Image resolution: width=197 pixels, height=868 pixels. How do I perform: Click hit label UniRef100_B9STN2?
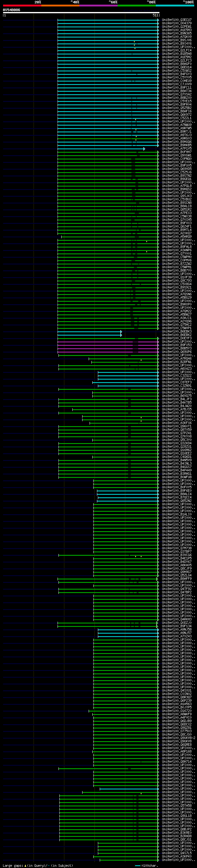[176, 176]
